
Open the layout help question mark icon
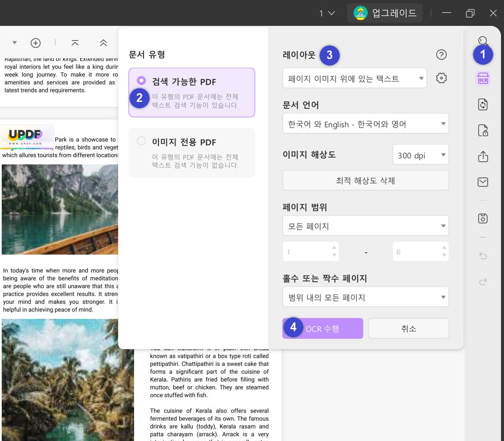[x=441, y=55]
